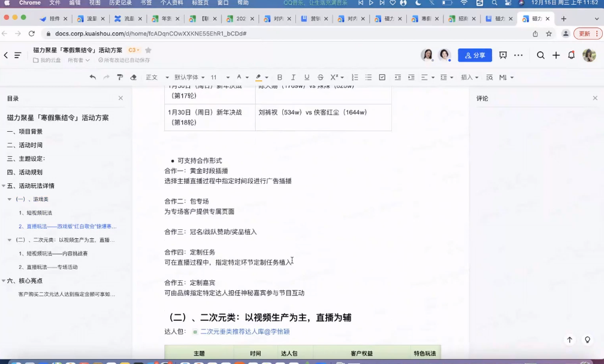Toggle bold formatting
Image resolution: width=604 pixels, height=364 pixels.
pyautogui.click(x=279, y=77)
